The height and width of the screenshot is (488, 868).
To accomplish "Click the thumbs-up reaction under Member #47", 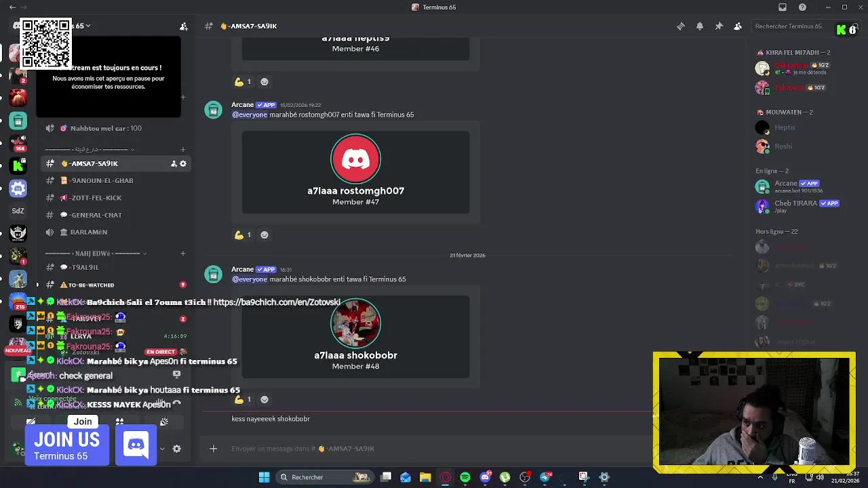I will click(243, 235).
